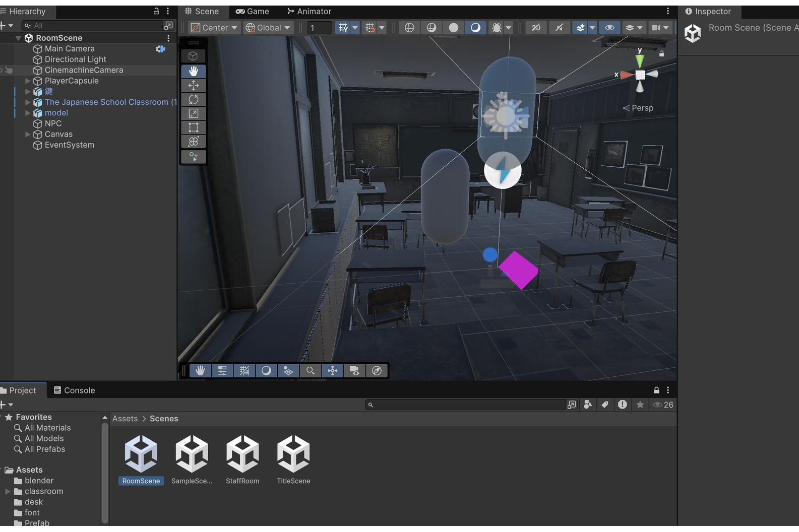Click Assets in the breadcrumb path
The image size is (799, 532).
(x=125, y=419)
